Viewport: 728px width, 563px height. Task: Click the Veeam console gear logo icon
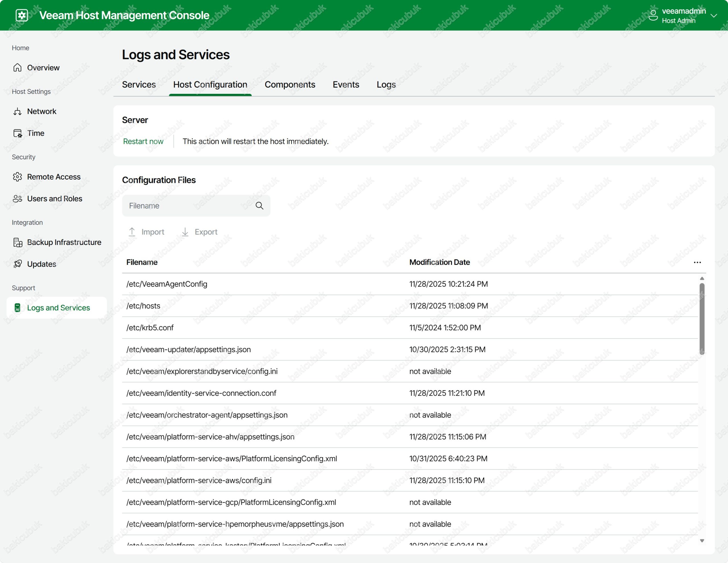(x=22, y=15)
